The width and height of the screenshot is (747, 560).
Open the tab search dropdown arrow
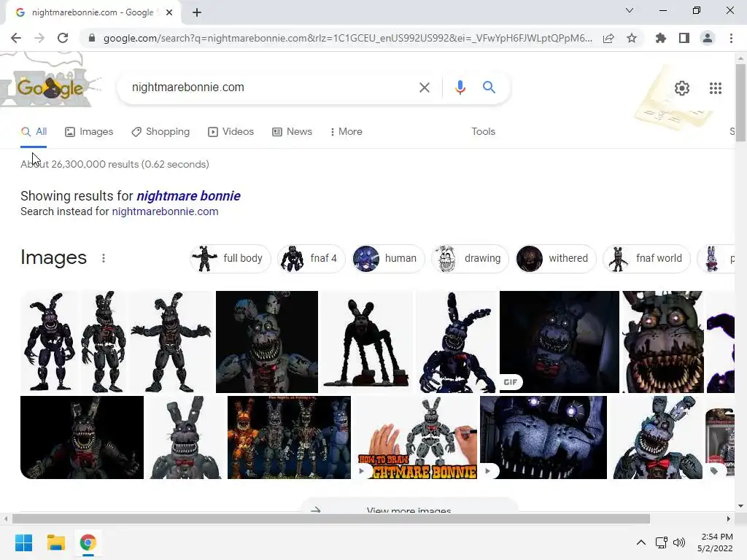pyautogui.click(x=630, y=10)
